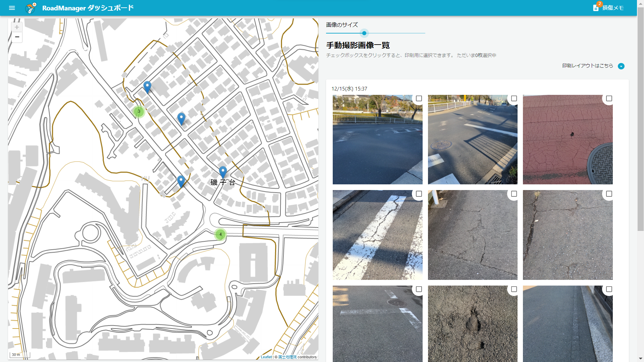Zoom out on the map
644x362 pixels.
click(17, 37)
